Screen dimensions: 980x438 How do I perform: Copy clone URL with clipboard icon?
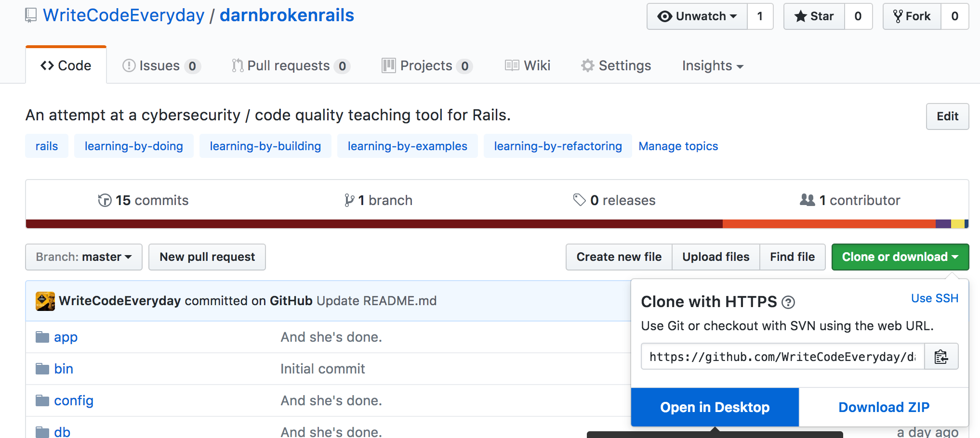pyautogui.click(x=941, y=357)
